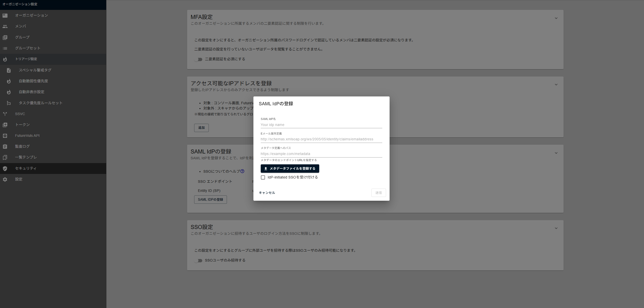Open タスク優先度ルールセット submenu item

coord(53,103)
